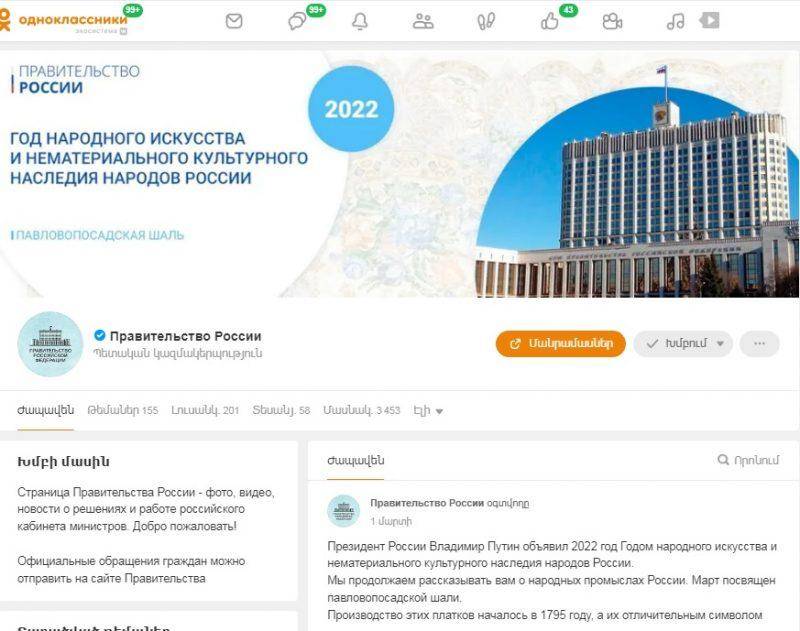Click the orange Մանրամասներ button
This screenshot has width=800, height=631.
click(560, 344)
